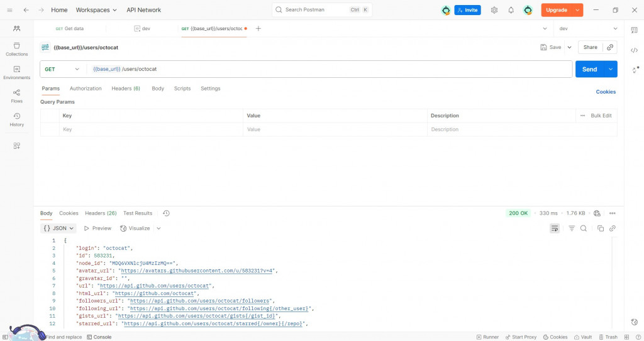Copy link to the response
The width and height of the screenshot is (644, 341).
[613, 228]
